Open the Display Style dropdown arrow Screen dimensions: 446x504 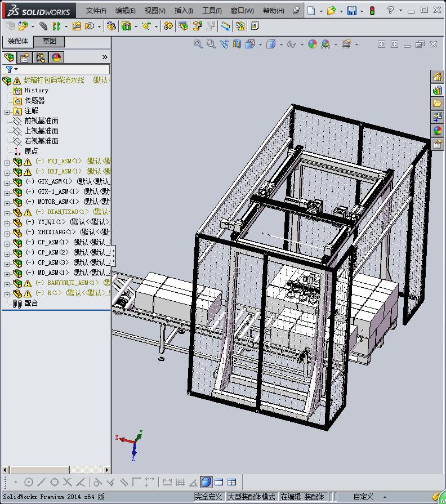[281, 44]
